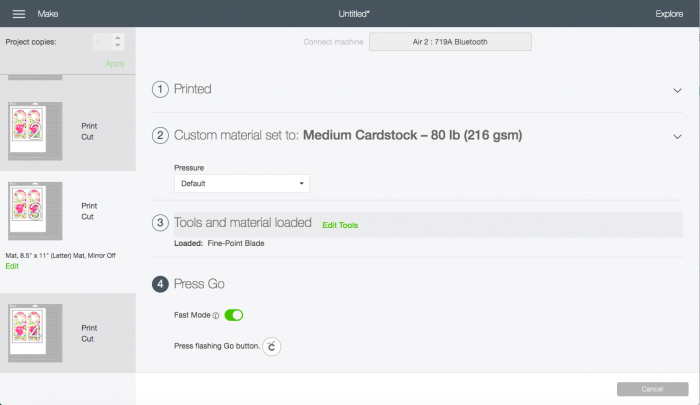Viewport: 700px width, 405px height.
Task: Turn off the Fast Mode toggle
Action: click(x=233, y=315)
